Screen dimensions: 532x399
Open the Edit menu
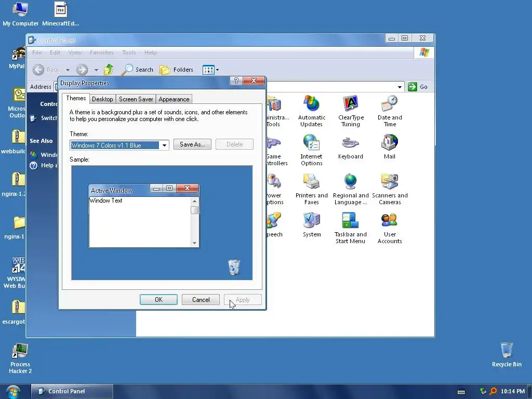55,52
